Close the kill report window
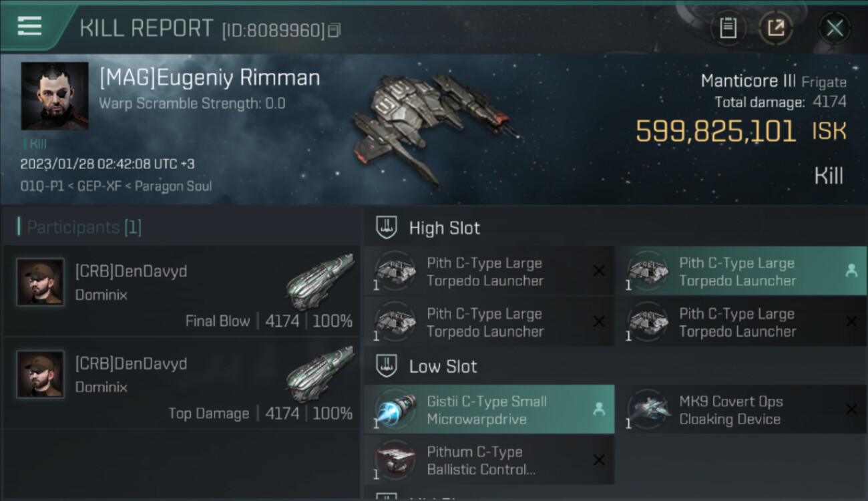 [x=835, y=28]
